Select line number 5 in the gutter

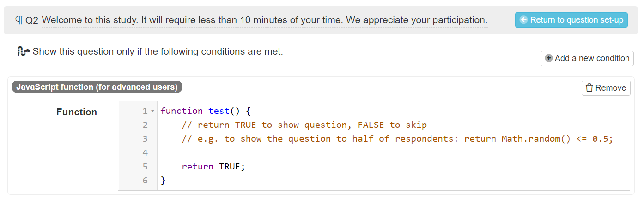(x=145, y=167)
